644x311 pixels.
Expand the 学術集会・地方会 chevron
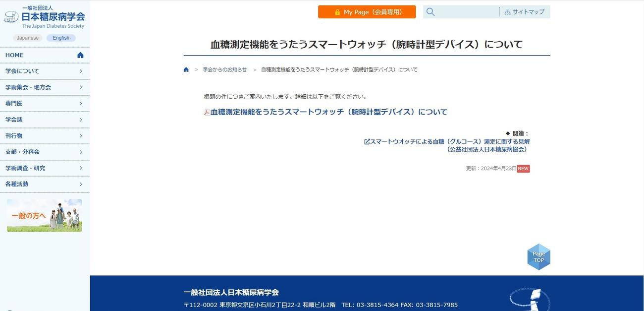(x=81, y=87)
